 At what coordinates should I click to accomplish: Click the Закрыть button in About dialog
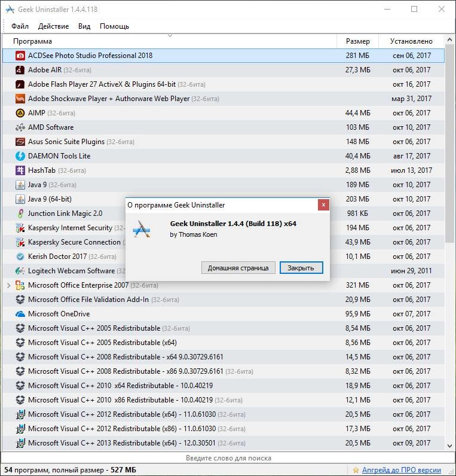click(301, 268)
